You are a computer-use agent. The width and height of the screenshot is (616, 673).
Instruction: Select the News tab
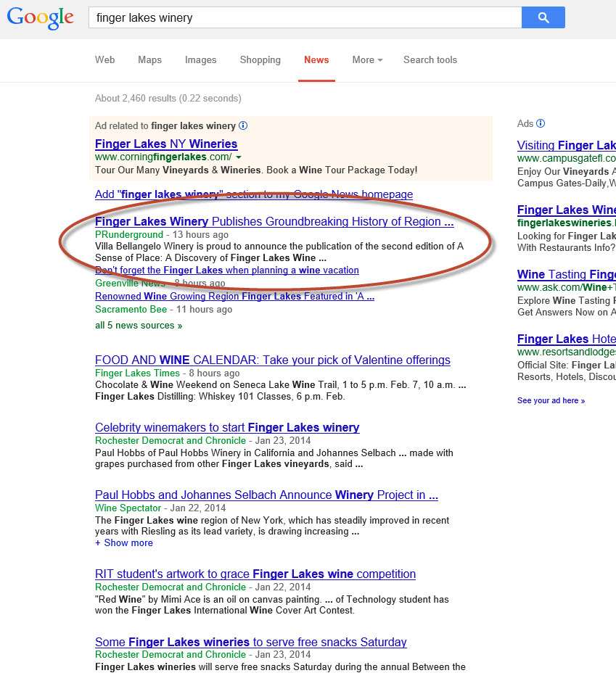pos(316,60)
